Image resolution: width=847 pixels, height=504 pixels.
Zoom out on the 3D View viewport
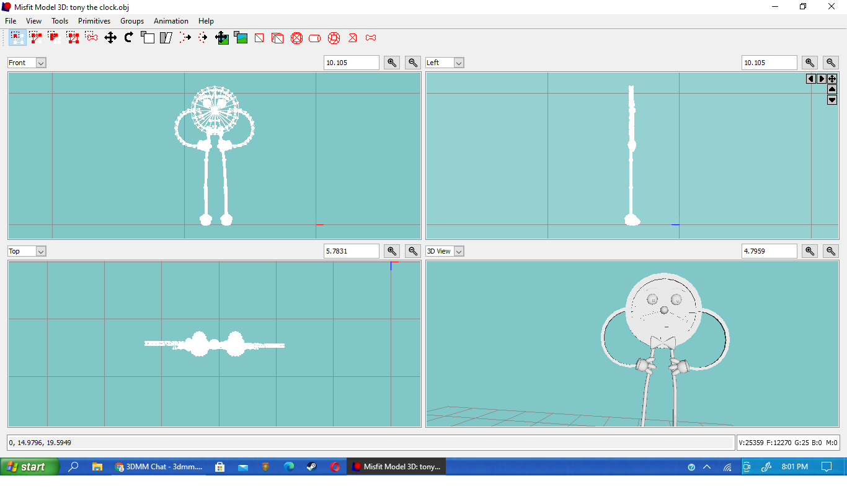831,251
